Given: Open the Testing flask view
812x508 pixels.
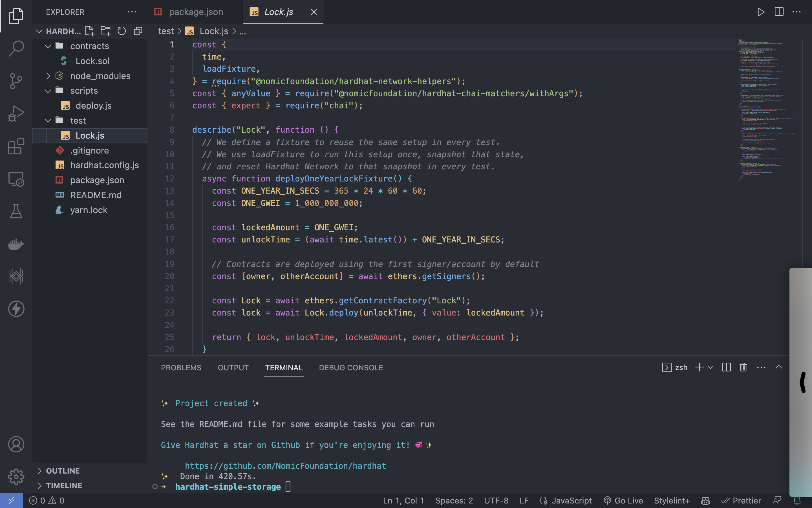Looking at the screenshot, I should (16, 211).
